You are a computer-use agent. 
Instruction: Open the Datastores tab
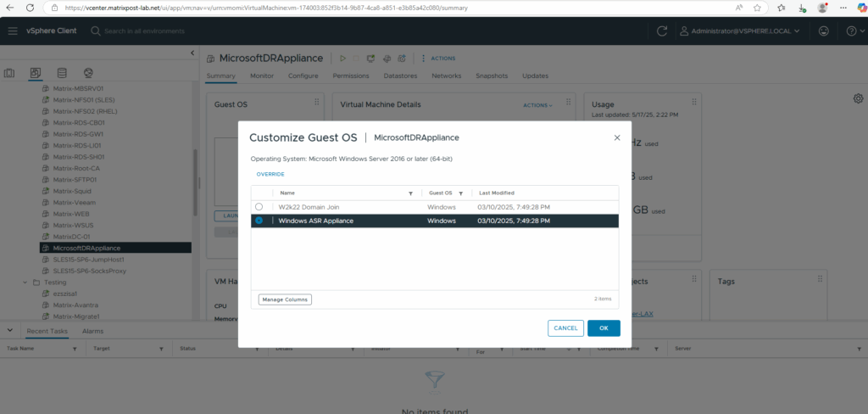point(400,76)
